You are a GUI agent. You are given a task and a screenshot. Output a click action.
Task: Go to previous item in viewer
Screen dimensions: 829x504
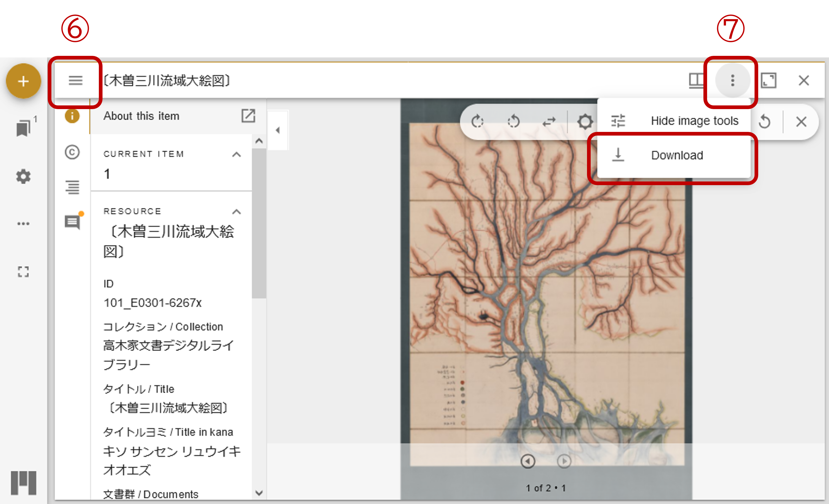click(527, 461)
